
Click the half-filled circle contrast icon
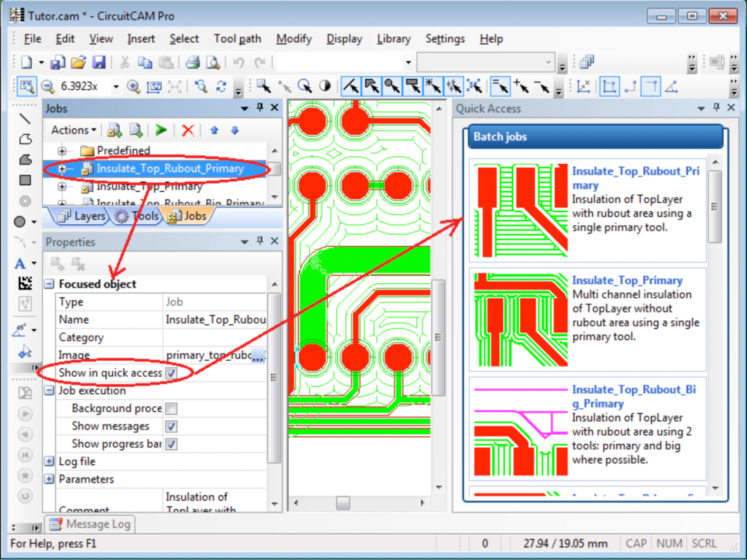pos(325,86)
